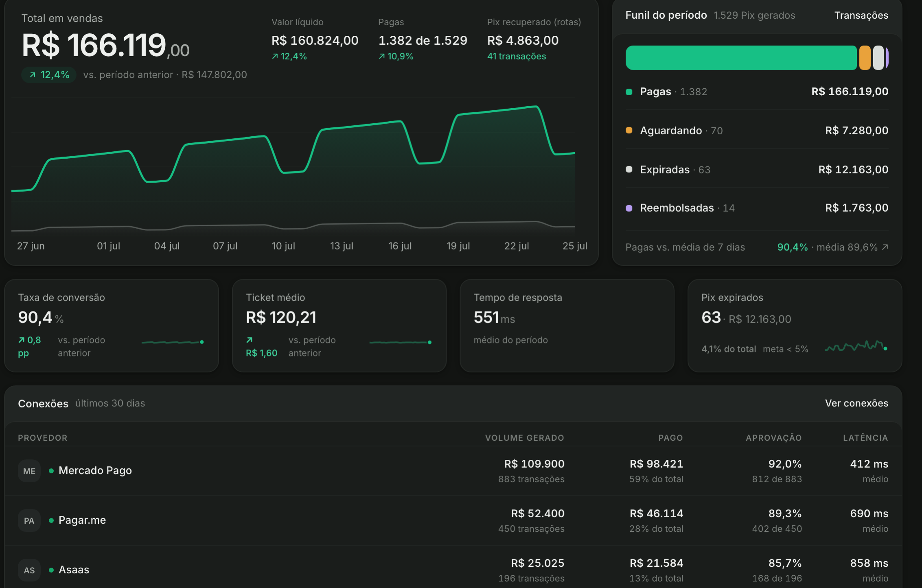Click the 19 jul chart axis marker
This screenshot has height=588, width=922.
click(x=458, y=246)
